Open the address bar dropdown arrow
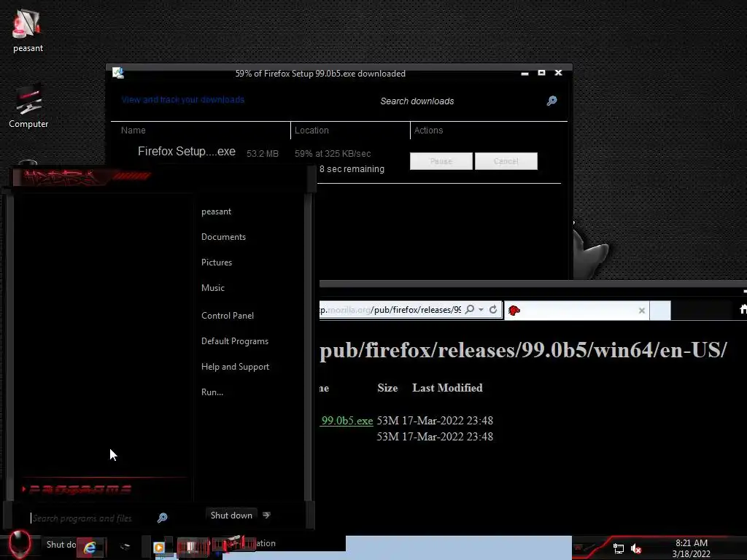The height and width of the screenshot is (560, 747). [x=481, y=309]
